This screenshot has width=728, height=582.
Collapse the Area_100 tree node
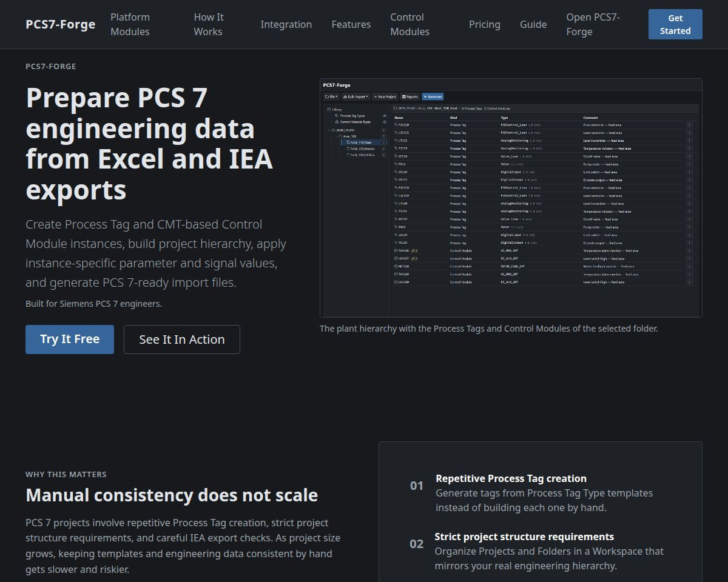coord(337,136)
